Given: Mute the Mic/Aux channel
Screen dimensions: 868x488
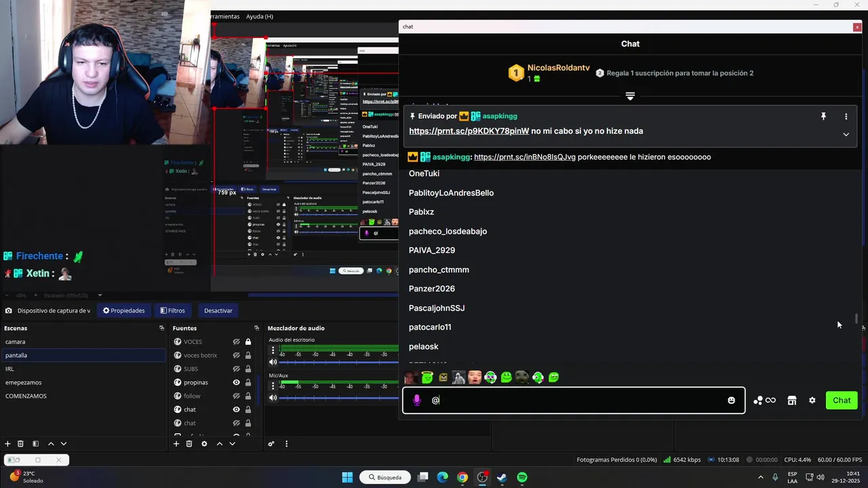Looking at the screenshot, I should [x=273, y=397].
